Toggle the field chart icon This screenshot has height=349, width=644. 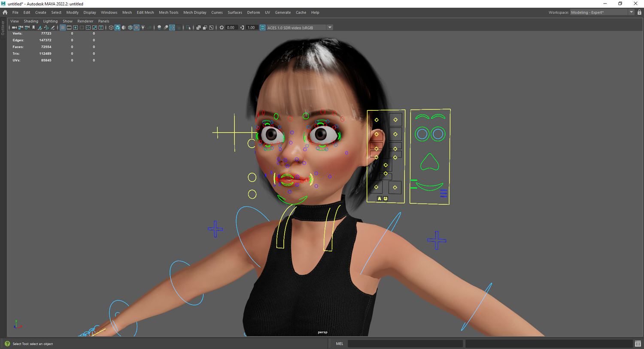[88, 27]
